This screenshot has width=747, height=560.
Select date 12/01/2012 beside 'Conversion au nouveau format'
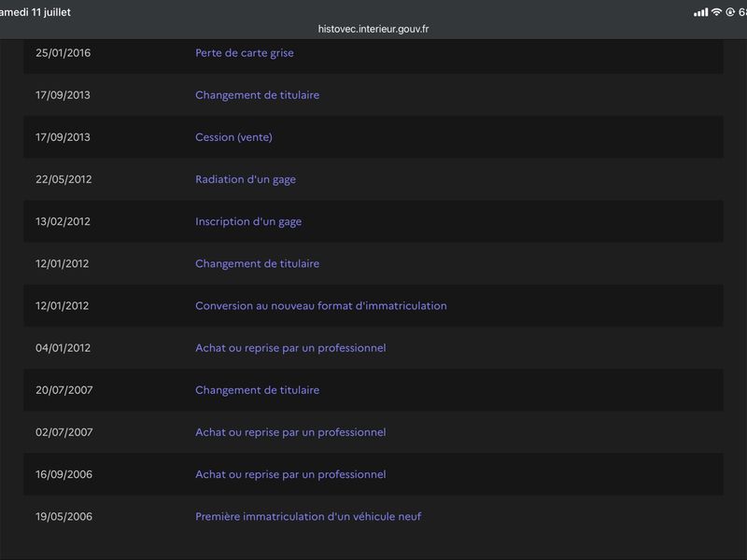pyautogui.click(x=62, y=306)
